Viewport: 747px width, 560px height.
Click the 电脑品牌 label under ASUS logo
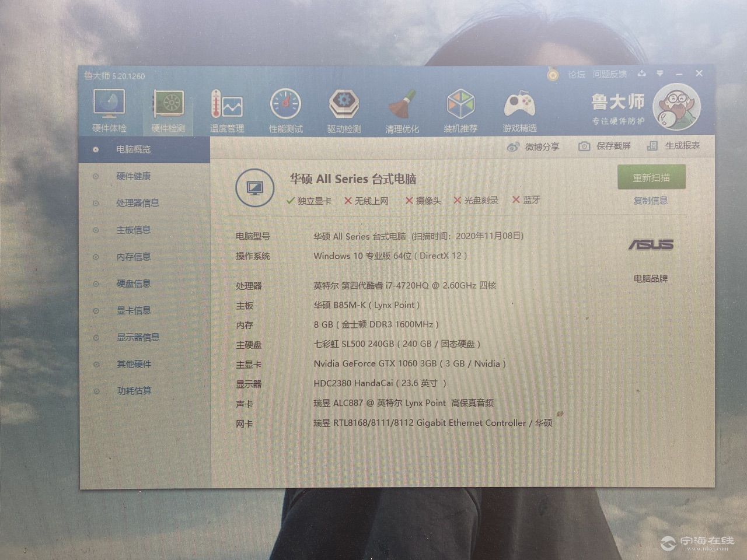[651, 279]
